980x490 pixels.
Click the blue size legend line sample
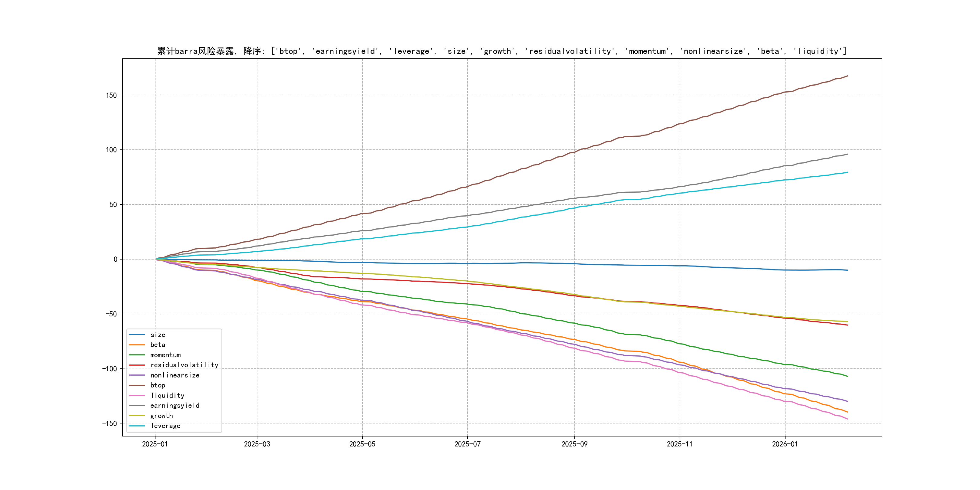pos(137,335)
